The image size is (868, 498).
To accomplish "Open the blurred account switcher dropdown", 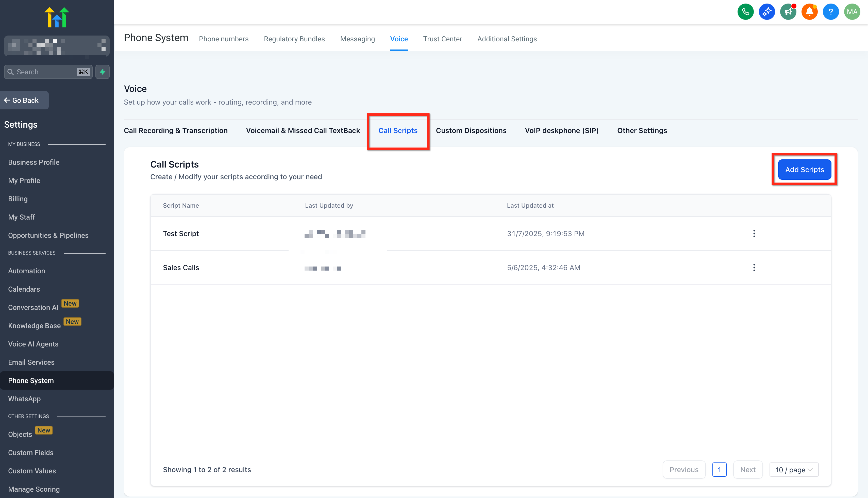I will (x=57, y=46).
